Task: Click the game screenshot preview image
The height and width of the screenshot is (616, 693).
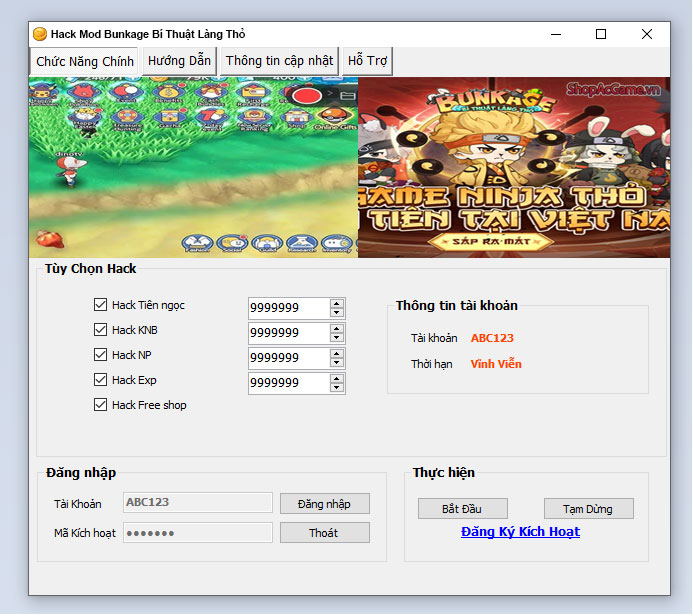Action: coord(193,167)
